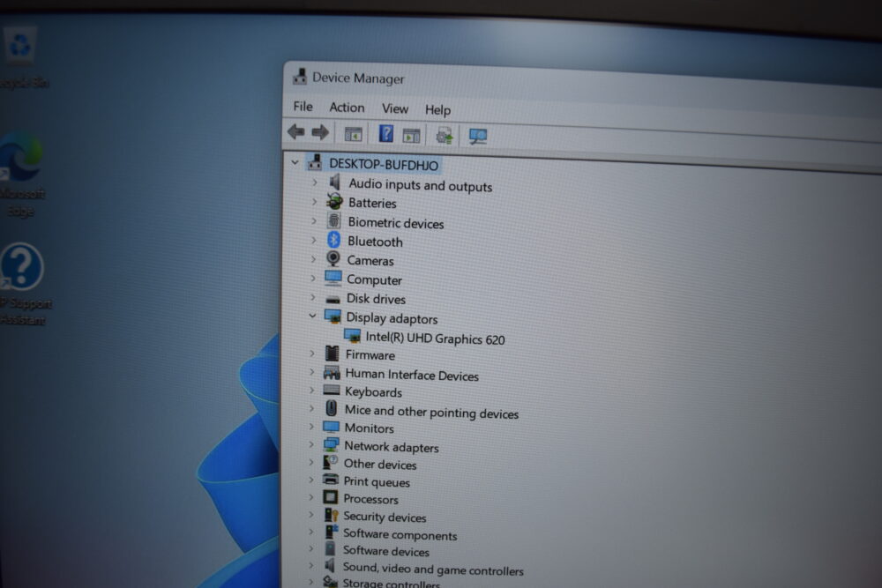The height and width of the screenshot is (588, 882).
Task: Select the 'Security devices' label
Action: [385, 517]
